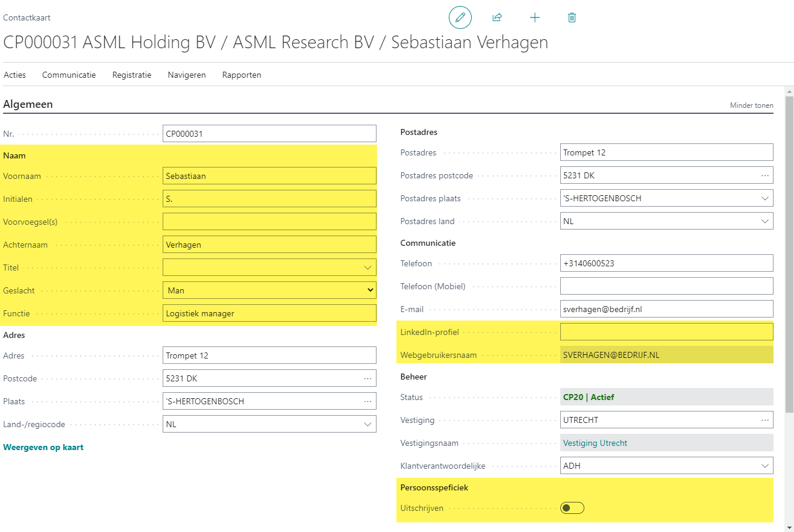Image resolution: width=794 pixels, height=532 pixels.
Task: Click the trash delete icon
Action: [572, 17]
